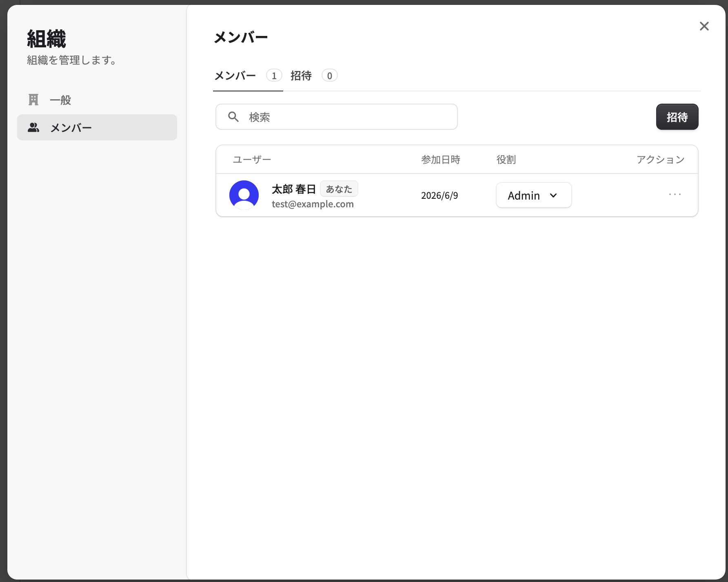Screen dimensions: 728x582
Task: Click the building icon beside 一般
Action: [x=33, y=100]
